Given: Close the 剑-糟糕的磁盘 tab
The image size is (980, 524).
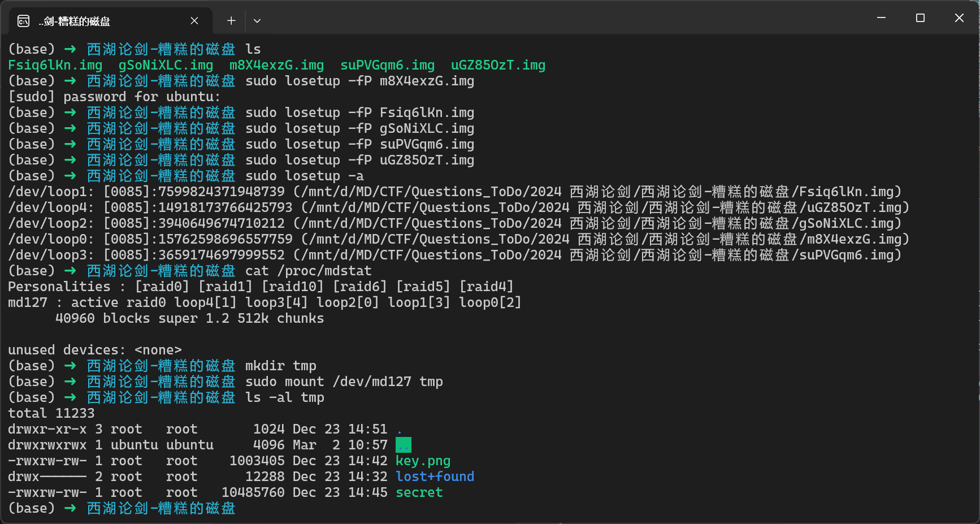Looking at the screenshot, I should pos(194,21).
